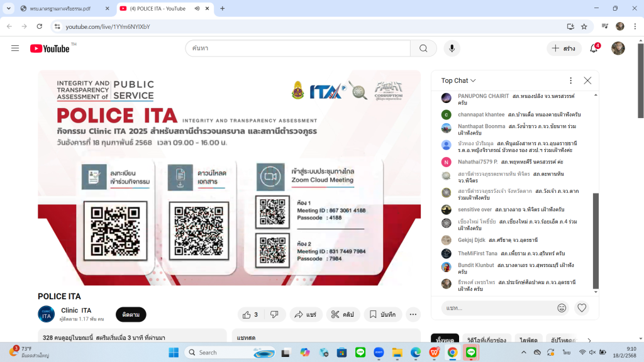This screenshot has width=644, height=362.
Task: Click the Clinic ITA channel name
Action: 76,310
